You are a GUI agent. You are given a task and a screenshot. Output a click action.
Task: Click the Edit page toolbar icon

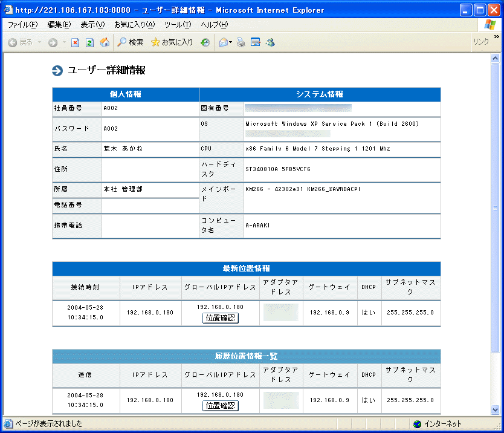point(256,42)
